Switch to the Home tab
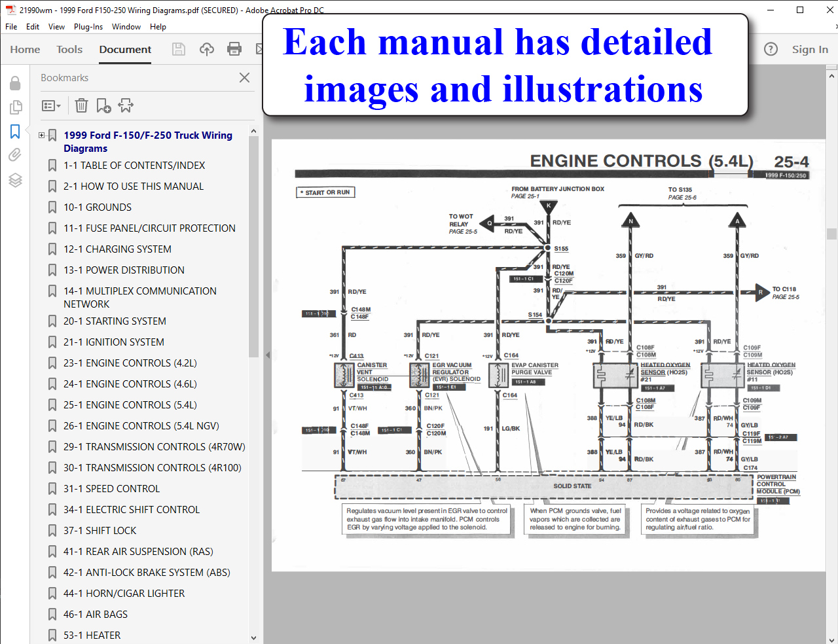 click(x=25, y=49)
